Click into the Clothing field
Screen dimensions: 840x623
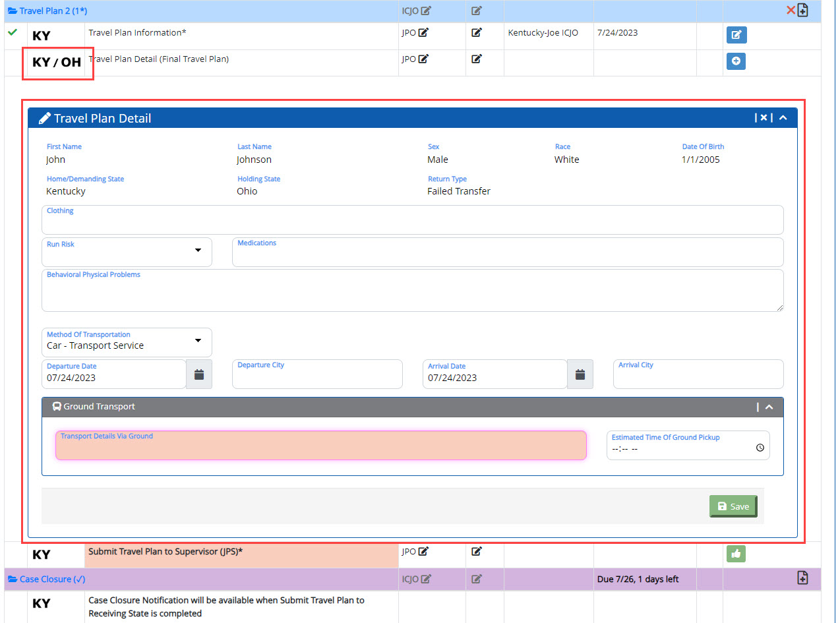pos(412,220)
